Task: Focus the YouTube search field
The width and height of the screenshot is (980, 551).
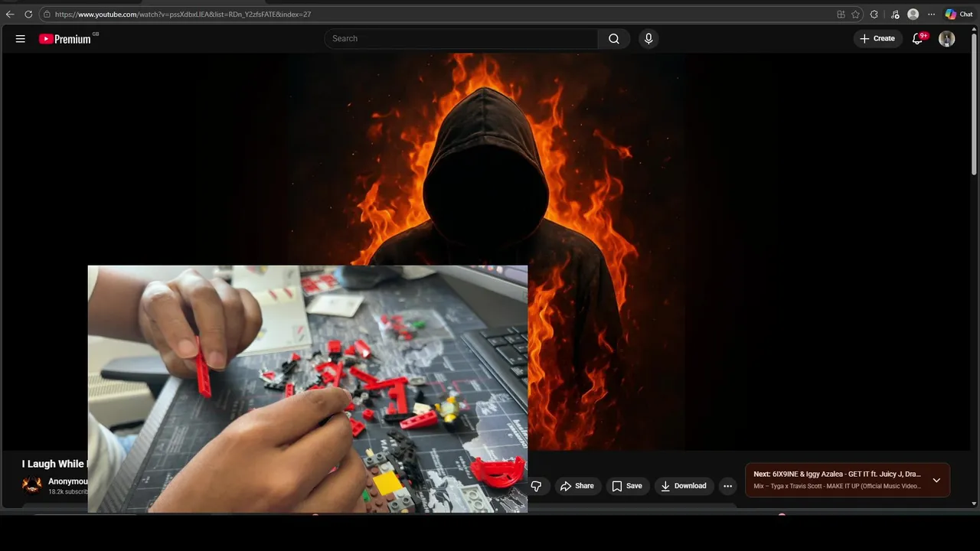Action: [x=462, y=39]
